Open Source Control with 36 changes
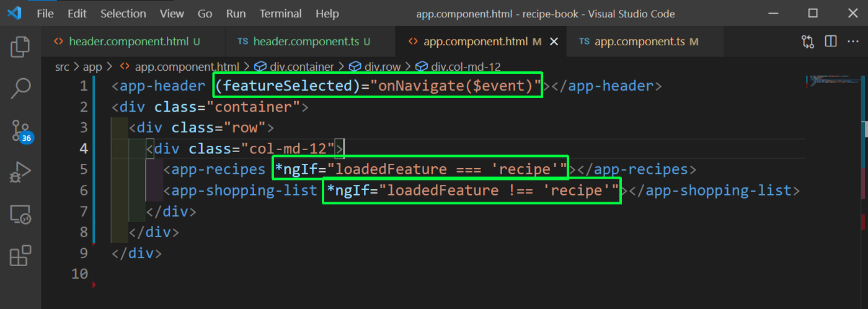Image resolution: width=868 pixels, height=309 pixels. (22, 131)
